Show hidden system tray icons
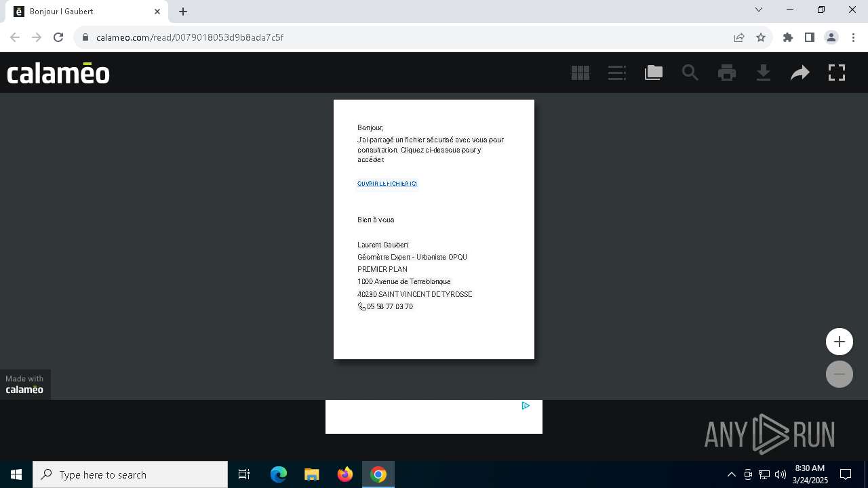The height and width of the screenshot is (488, 868). click(731, 474)
